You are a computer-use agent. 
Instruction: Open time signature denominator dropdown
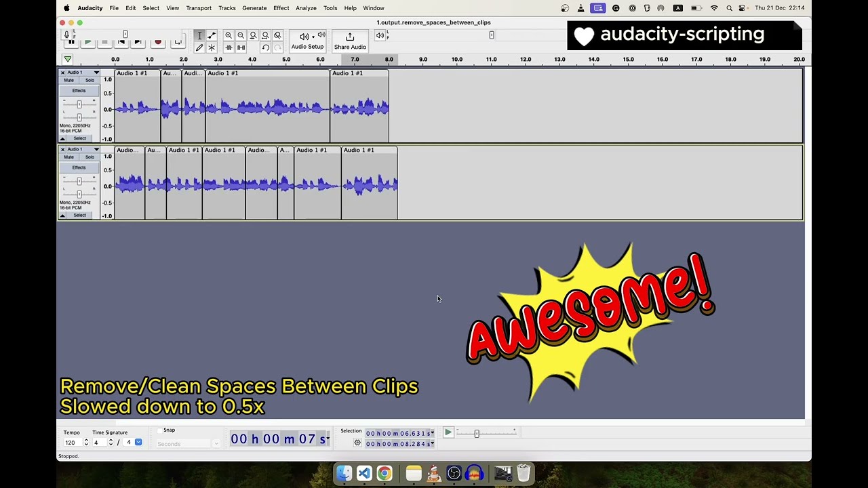click(x=138, y=443)
